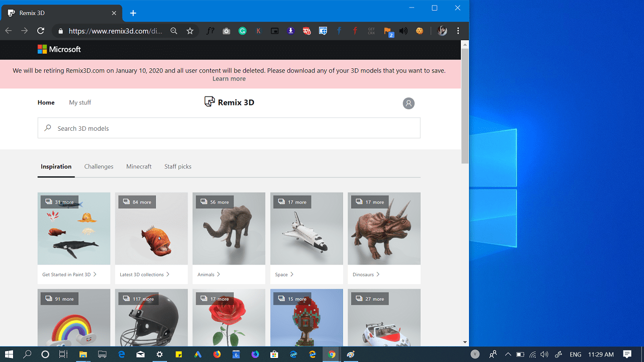This screenshot has height=362, width=644.
Task: Open the camera screenshot extension
Action: (x=226, y=31)
